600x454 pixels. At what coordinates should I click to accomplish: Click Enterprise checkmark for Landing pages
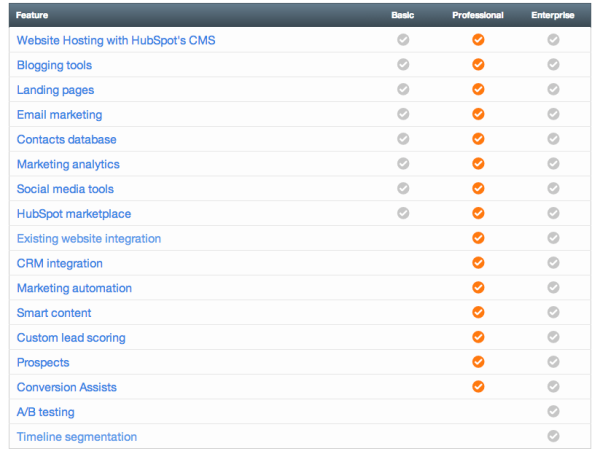point(553,89)
